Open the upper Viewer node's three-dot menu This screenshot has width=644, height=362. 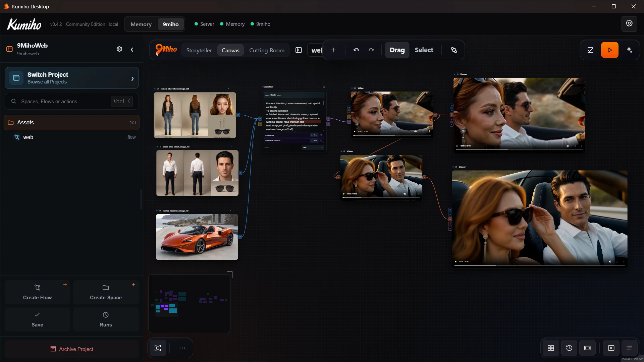click(x=582, y=146)
